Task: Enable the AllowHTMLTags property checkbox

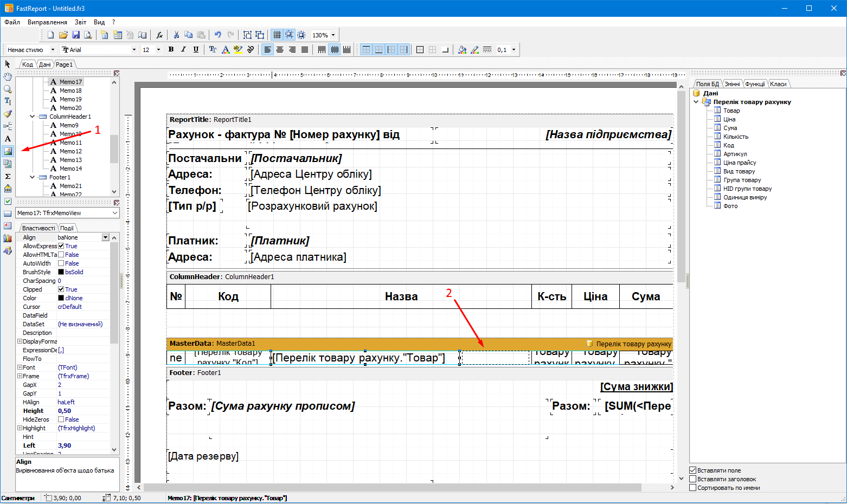Action: [x=61, y=255]
